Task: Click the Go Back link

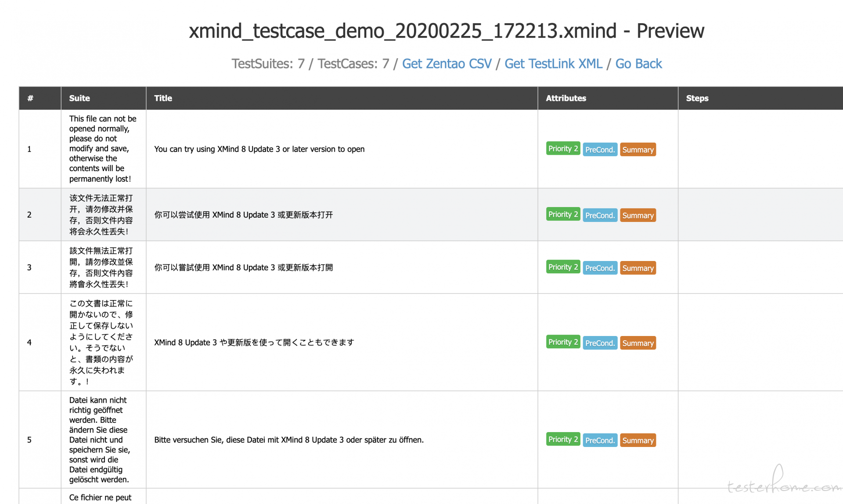Action: pos(638,64)
